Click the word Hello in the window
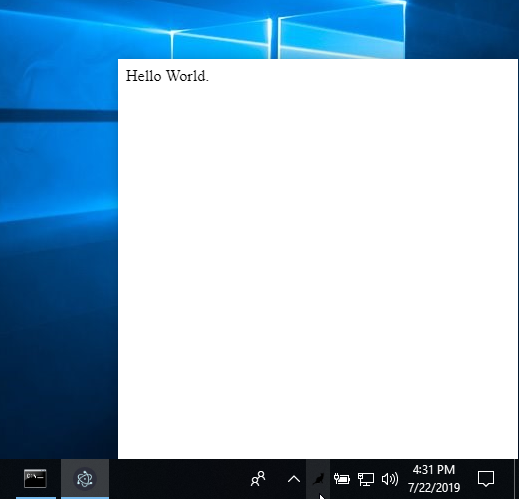This screenshot has height=499, width=519. [x=143, y=76]
